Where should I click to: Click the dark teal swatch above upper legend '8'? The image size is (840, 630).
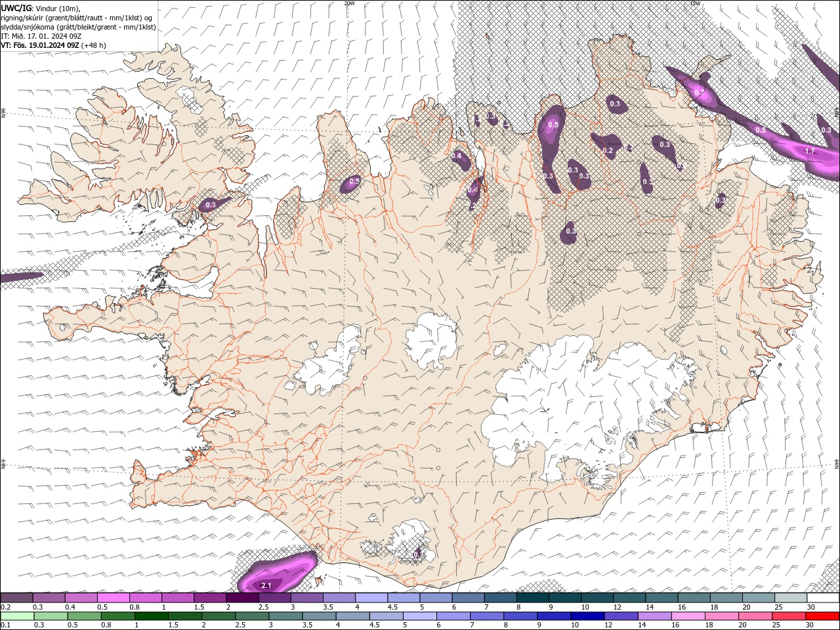(532, 598)
